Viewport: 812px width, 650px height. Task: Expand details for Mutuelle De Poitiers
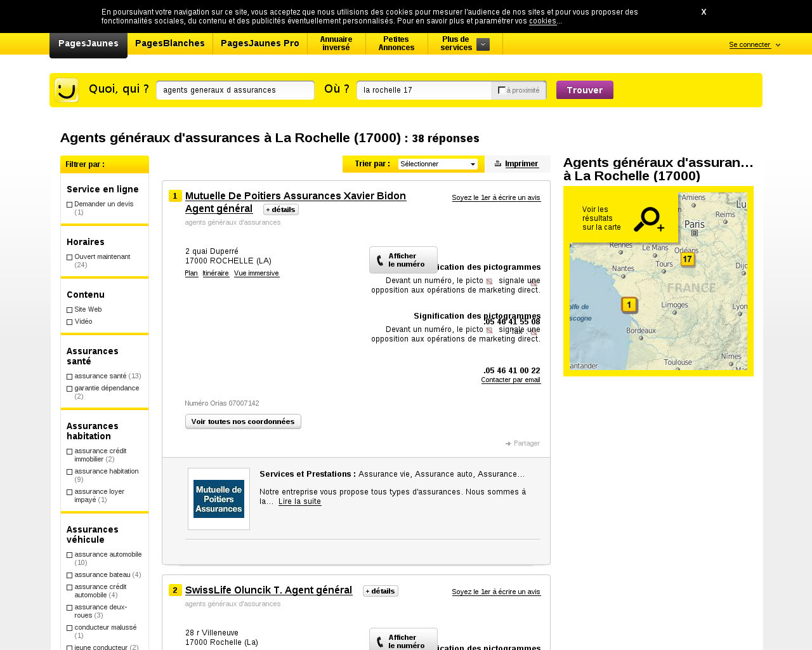tap(280, 209)
